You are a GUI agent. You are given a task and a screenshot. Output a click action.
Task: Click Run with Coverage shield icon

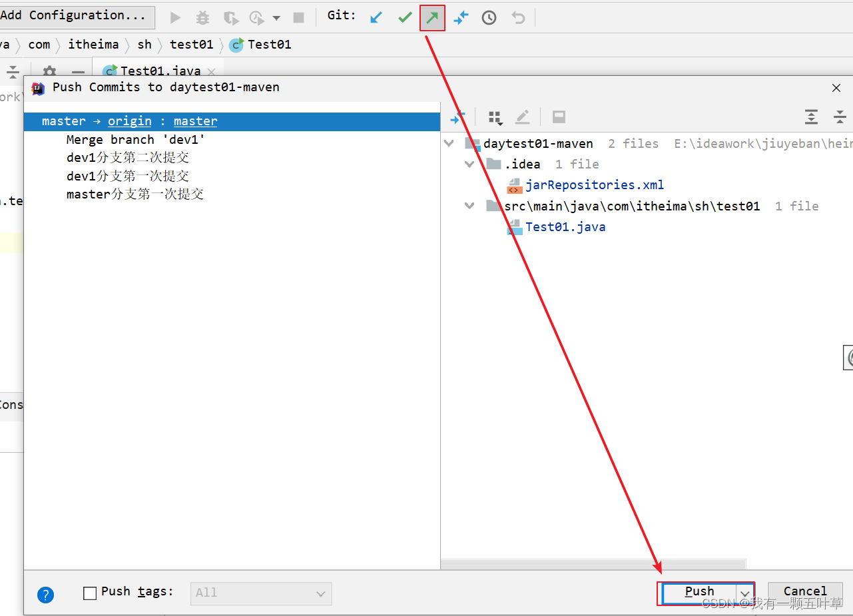pos(230,17)
